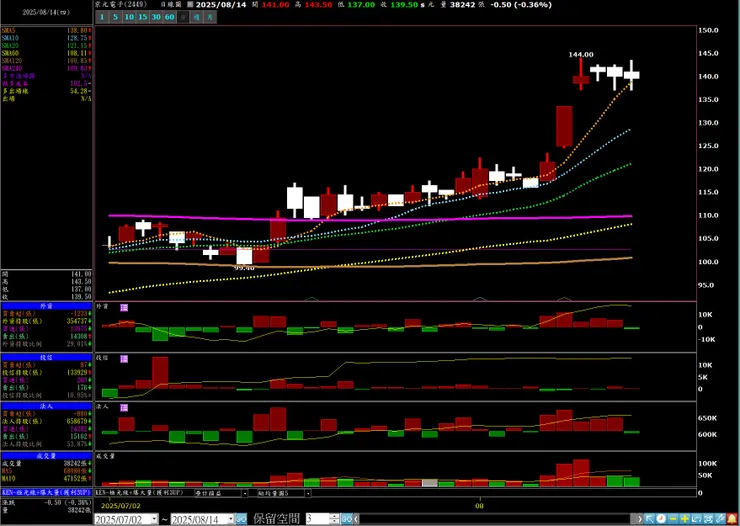The height and width of the screenshot is (526, 740).
Task: Expand the 動均量圖5 dropdown
Action: [x=308, y=493]
